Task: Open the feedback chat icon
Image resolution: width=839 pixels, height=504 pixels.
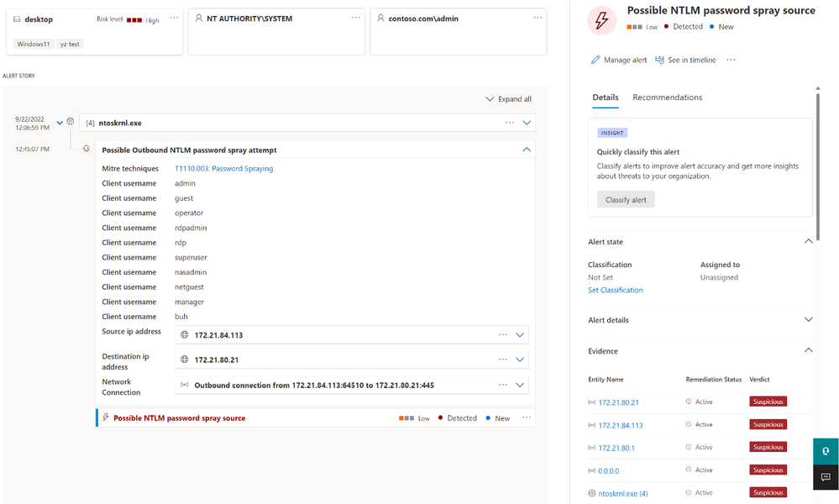Action: click(x=826, y=477)
